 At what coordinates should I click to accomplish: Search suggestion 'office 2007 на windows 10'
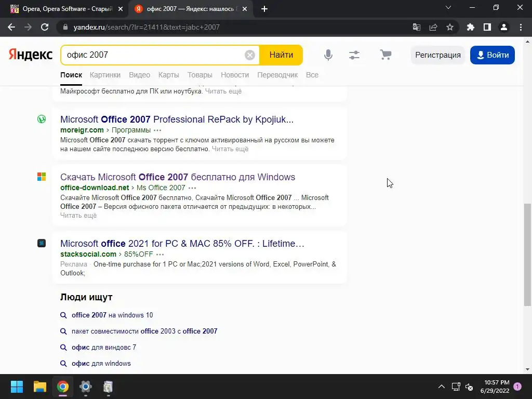click(x=112, y=315)
